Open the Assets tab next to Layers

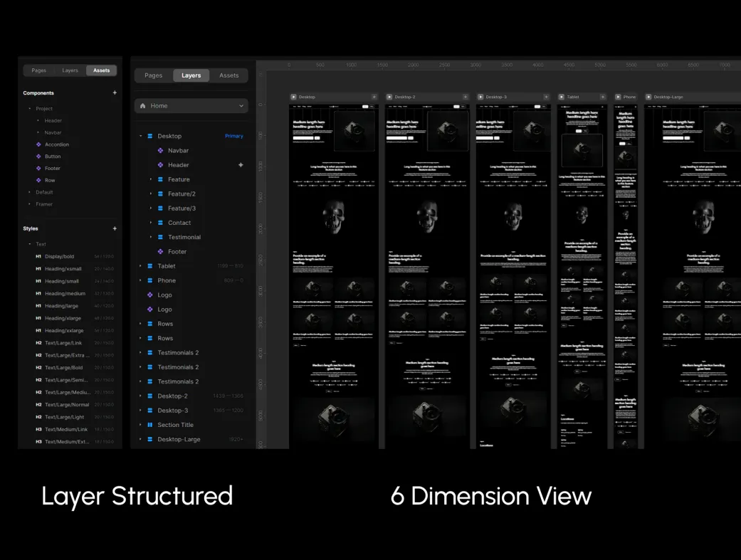click(x=228, y=75)
